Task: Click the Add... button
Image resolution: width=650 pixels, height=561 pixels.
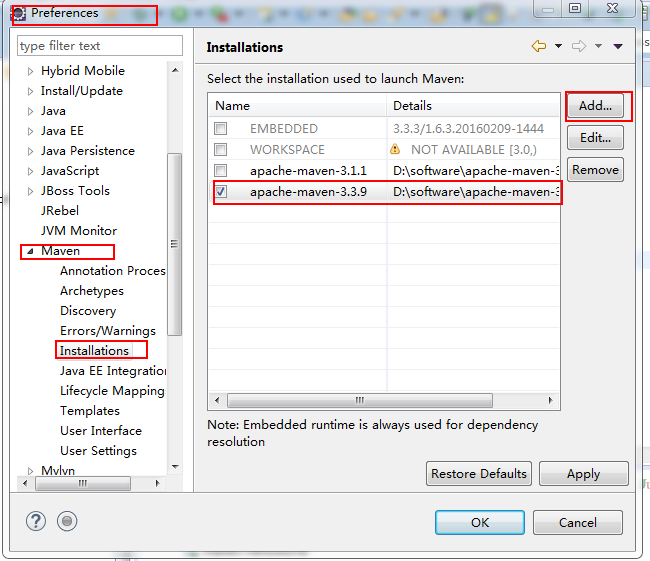Action: [595, 106]
